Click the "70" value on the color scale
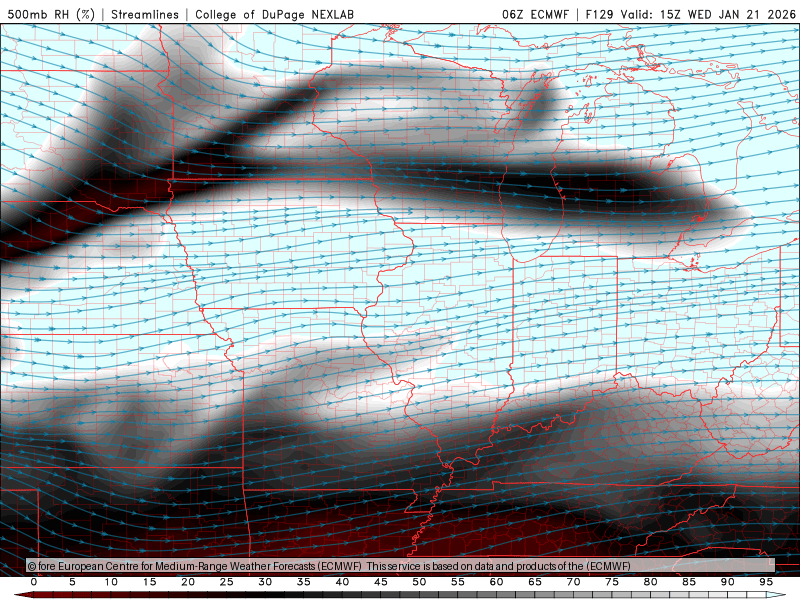Image resolution: width=800 pixels, height=600 pixels. (x=573, y=582)
